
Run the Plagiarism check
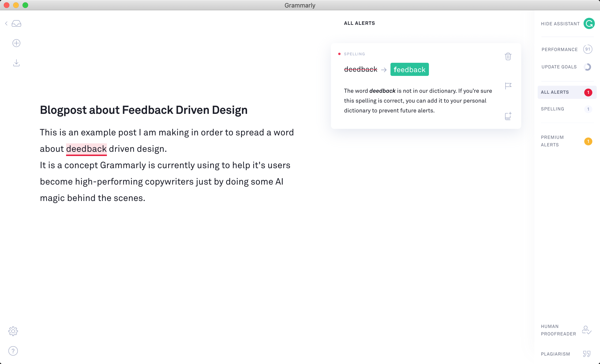[x=555, y=354]
